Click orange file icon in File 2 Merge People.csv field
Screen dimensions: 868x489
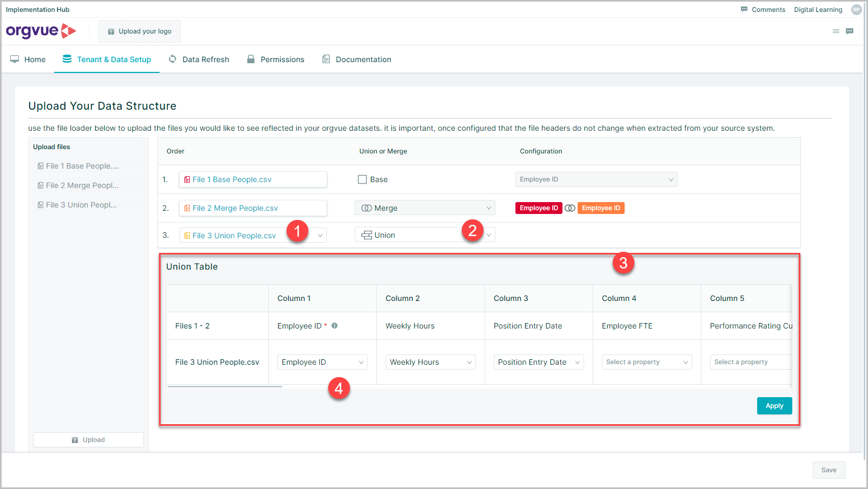187,208
